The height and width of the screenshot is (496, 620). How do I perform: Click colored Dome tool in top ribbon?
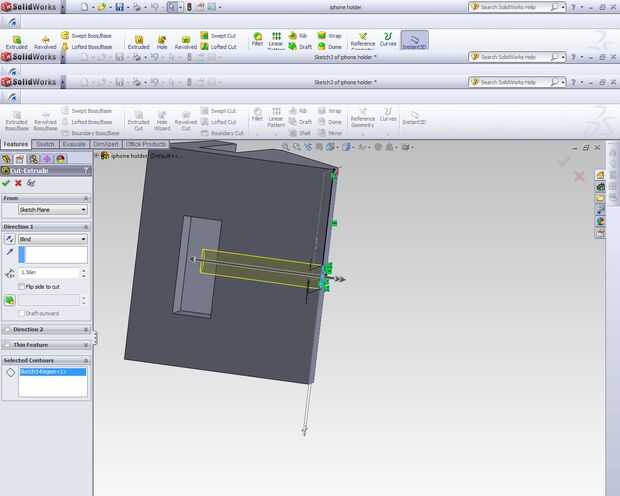coord(329,47)
